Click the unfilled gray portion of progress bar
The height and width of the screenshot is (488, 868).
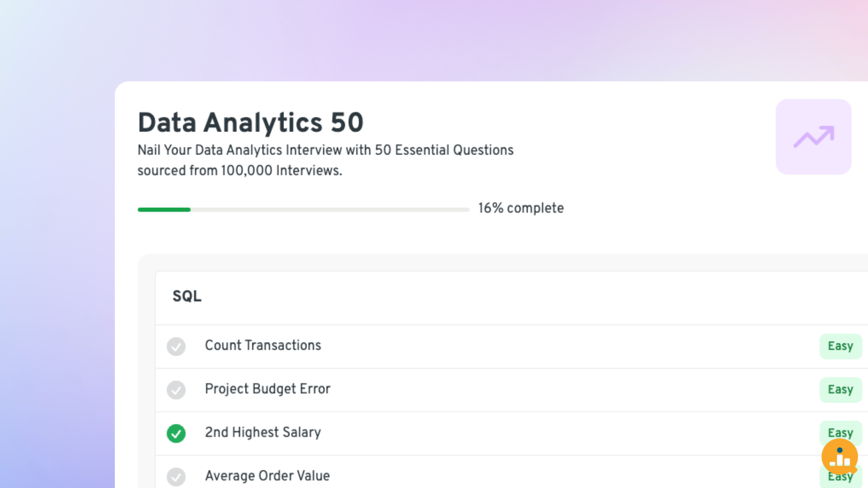click(330, 210)
